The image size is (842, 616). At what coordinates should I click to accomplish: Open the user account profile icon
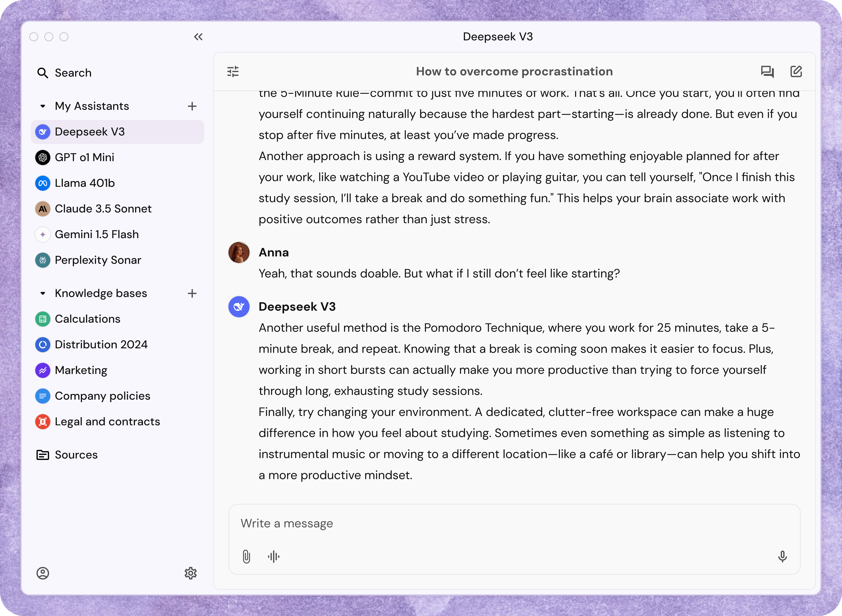[43, 573]
